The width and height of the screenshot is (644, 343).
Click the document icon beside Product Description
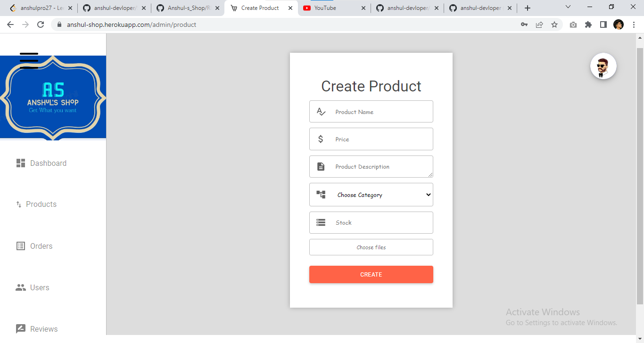[321, 166]
